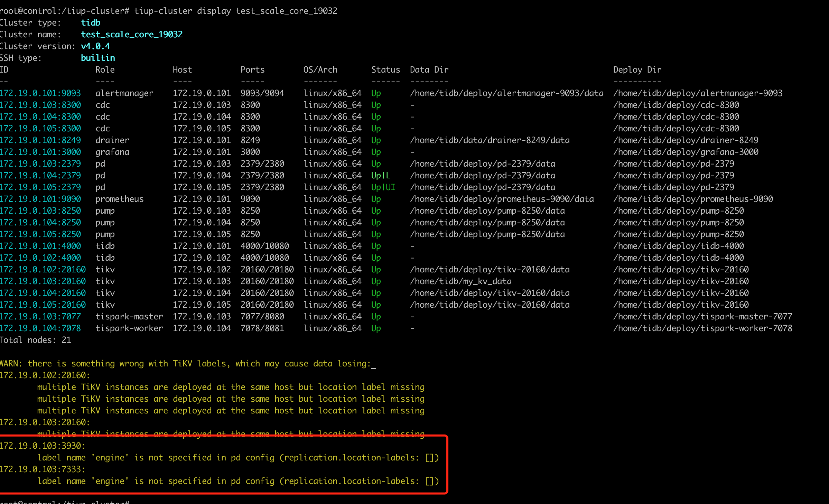Click warning heading 172.19.0.103:3930:
The image size is (829, 504).
[x=43, y=446]
